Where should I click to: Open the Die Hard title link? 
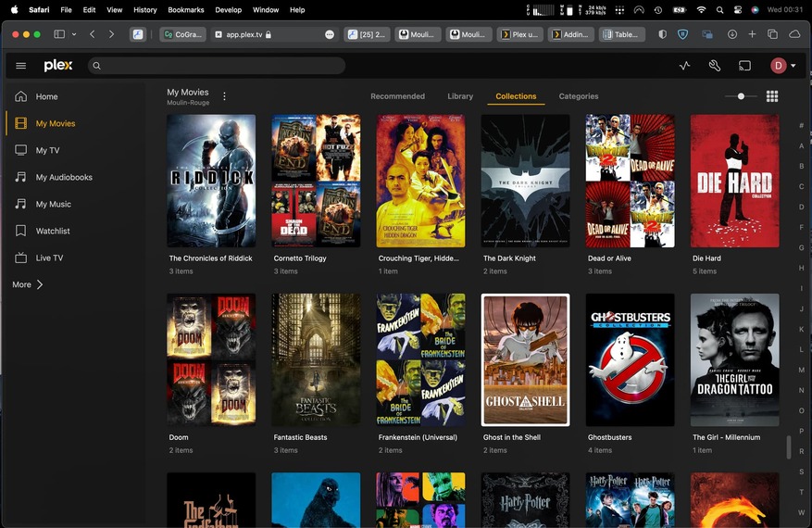click(706, 258)
